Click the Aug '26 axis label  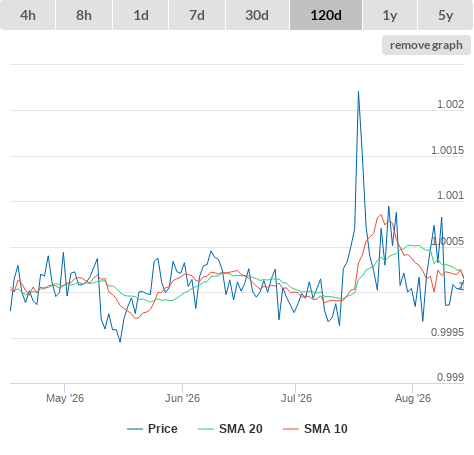(x=413, y=398)
